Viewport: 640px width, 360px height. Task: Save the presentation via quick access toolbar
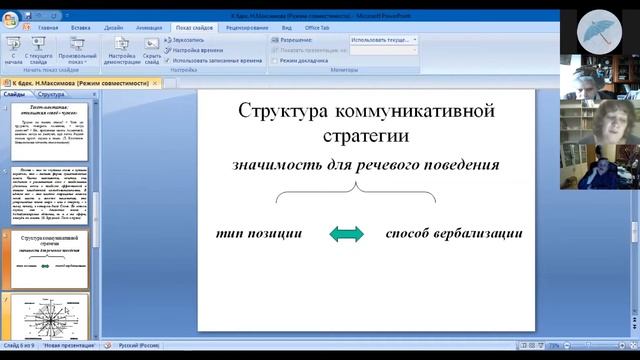(28, 16)
